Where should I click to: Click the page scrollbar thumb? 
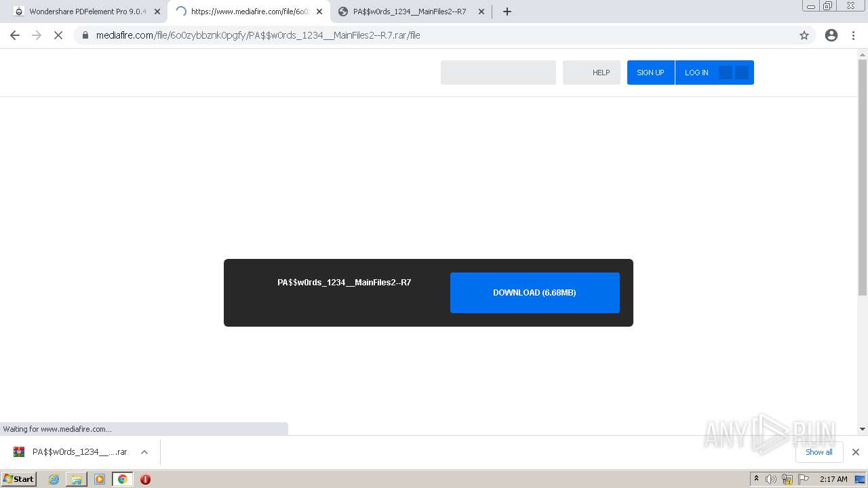tap(863, 176)
